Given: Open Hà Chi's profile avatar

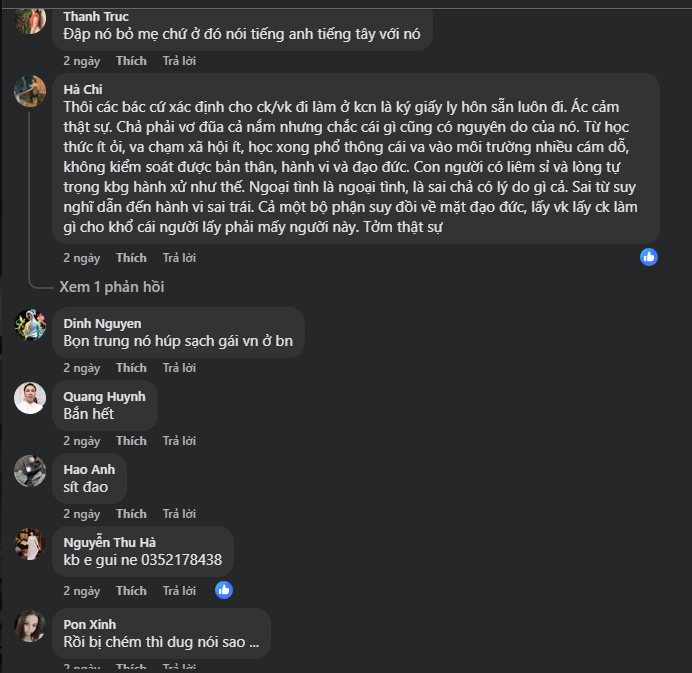Looking at the screenshot, I should point(30,91).
